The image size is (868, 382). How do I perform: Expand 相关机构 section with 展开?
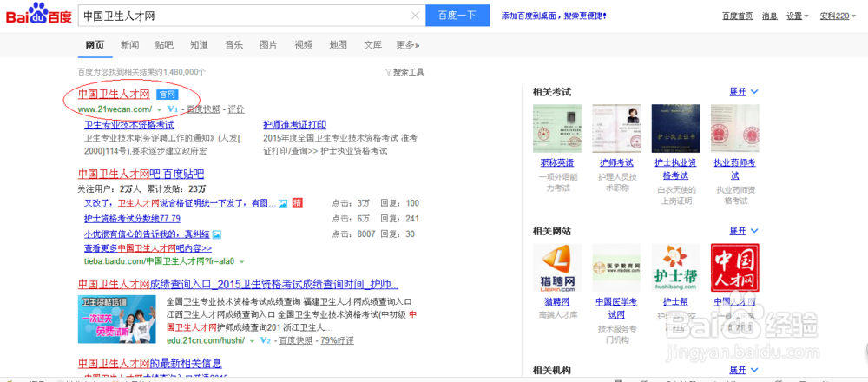[x=744, y=370]
